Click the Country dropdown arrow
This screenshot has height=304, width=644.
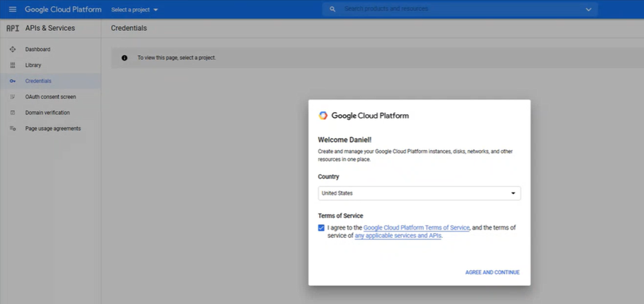(x=513, y=193)
